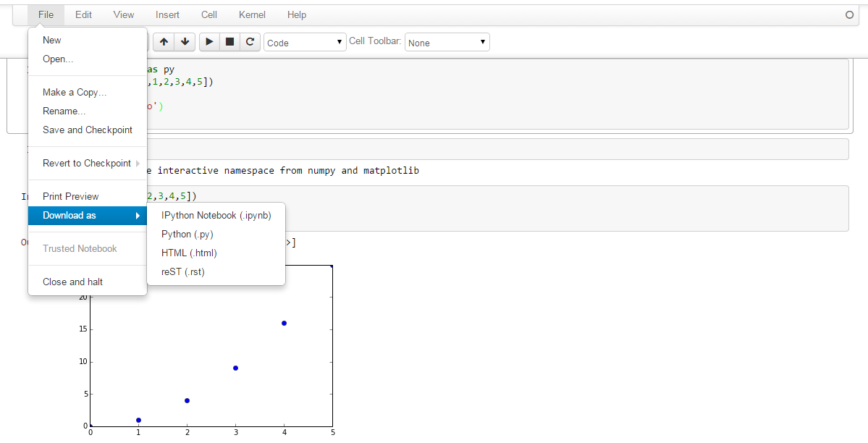Choose Rename... in File menu
The height and width of the screenshot is (443, 868).
(x=64, y=111)
